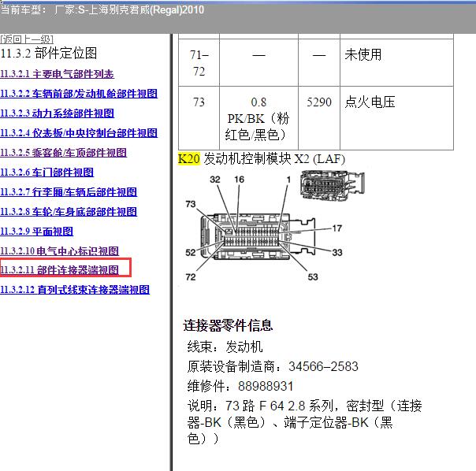Go back via 返回上一级 link
476x471 pixels.
pos(27,39)
